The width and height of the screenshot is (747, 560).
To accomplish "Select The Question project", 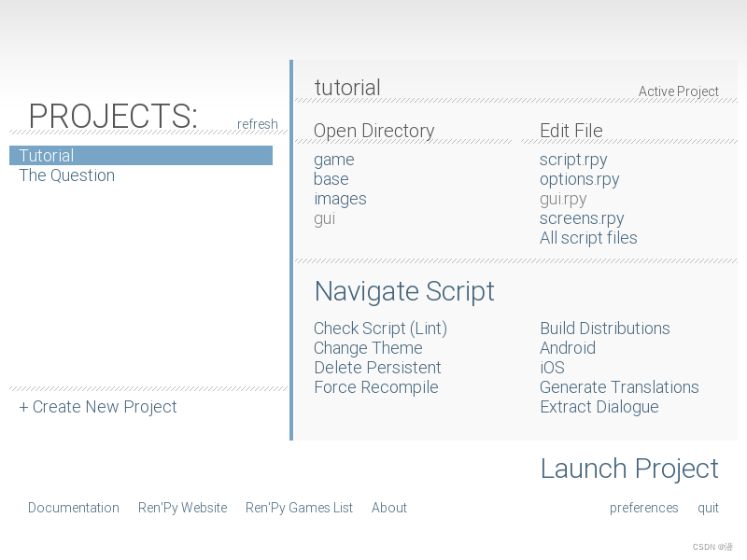I will click(x=66, y=175).
